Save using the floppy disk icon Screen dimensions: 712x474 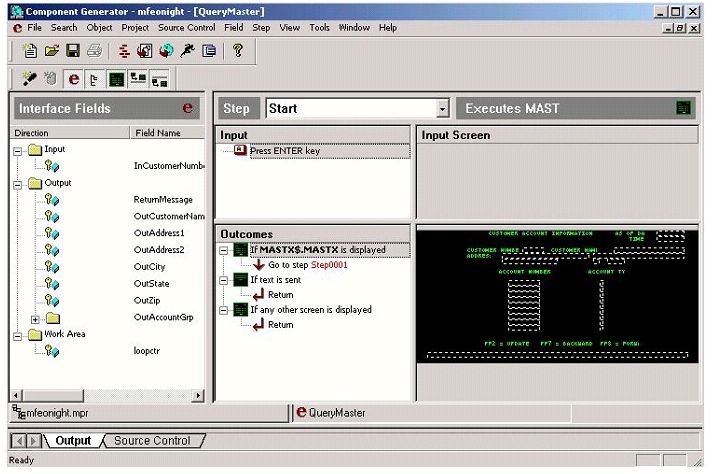tap(73, 50)
